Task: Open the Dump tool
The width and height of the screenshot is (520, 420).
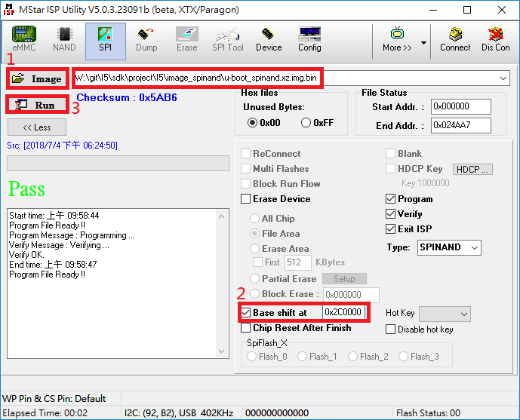Action: point(146,39)
